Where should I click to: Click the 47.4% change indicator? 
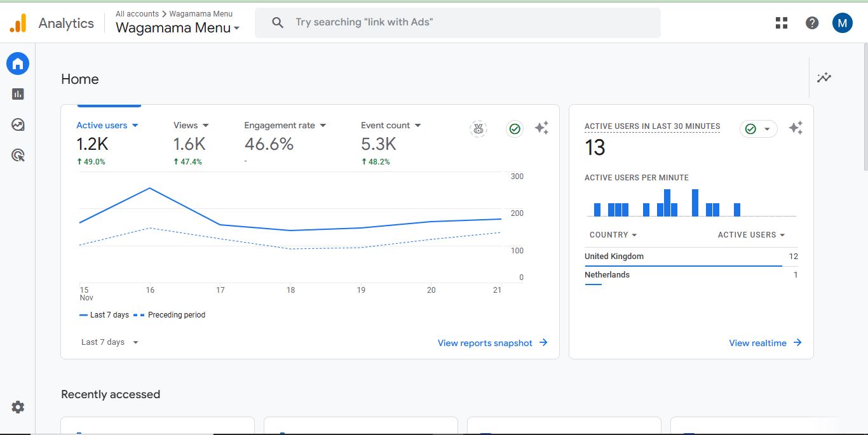pyautogui.click(x=188, y=162)
